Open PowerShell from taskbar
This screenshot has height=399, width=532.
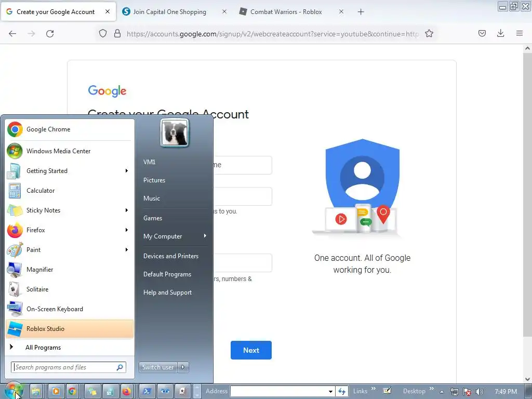[x=147, y=392]
